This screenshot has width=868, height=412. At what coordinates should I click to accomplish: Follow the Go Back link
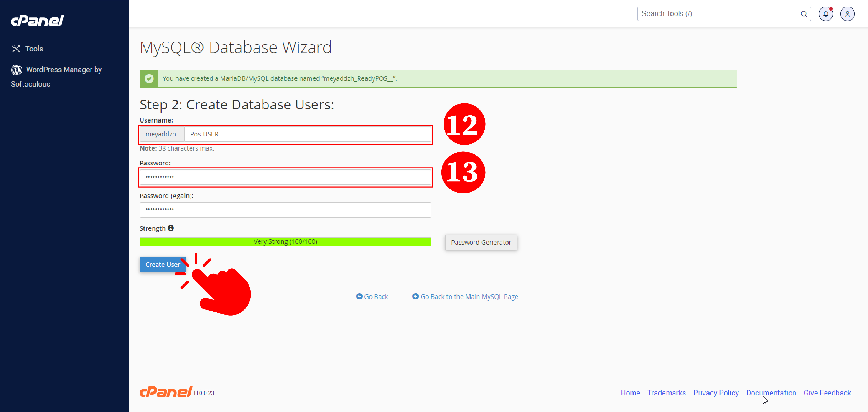[372, 296]
